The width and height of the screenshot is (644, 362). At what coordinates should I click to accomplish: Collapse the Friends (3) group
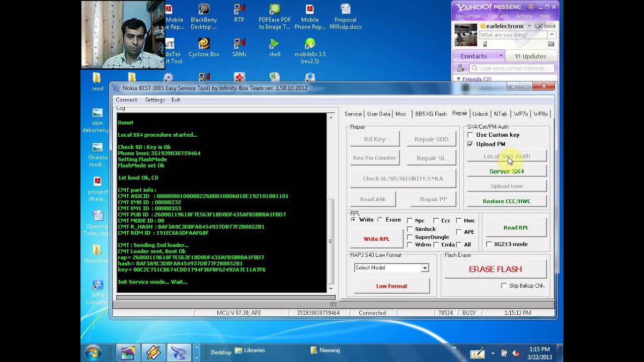[x=458, y=79]
